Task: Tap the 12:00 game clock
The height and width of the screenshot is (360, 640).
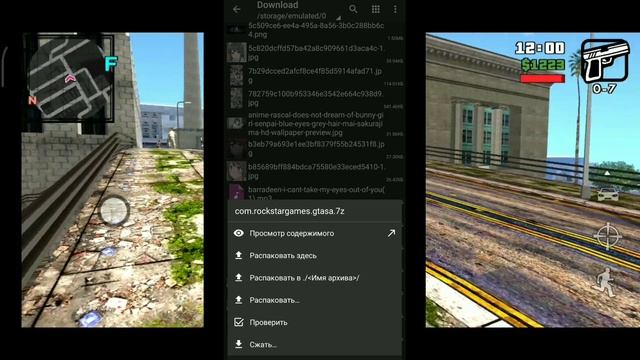Action: point(540,48)
